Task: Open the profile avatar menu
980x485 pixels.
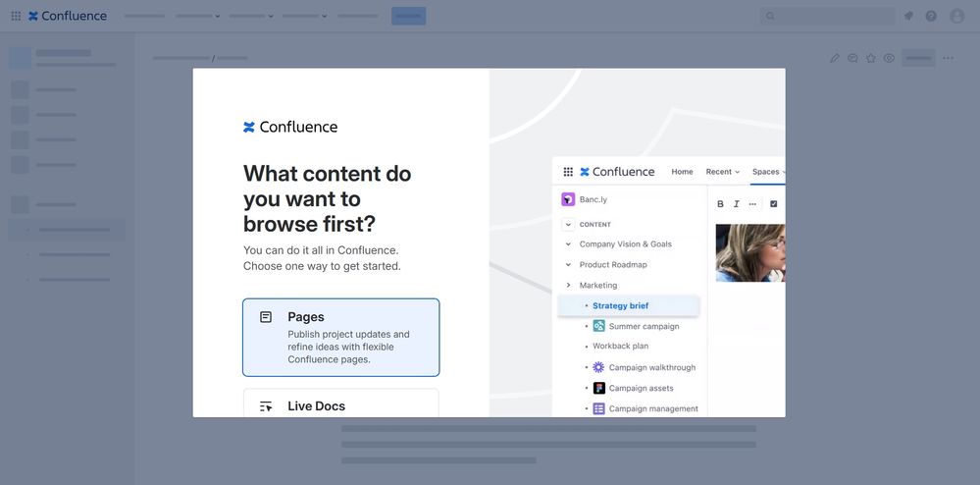Action: [x=956, y=17]
